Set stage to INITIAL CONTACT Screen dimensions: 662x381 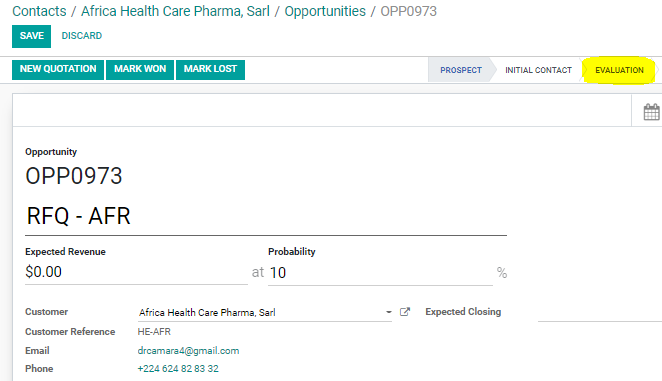[538, 70]
